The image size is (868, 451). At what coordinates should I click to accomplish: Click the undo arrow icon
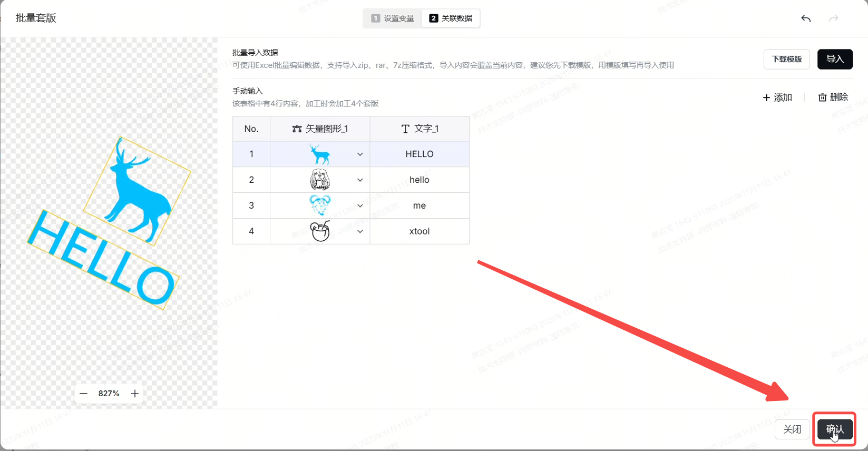coord(806,18)
